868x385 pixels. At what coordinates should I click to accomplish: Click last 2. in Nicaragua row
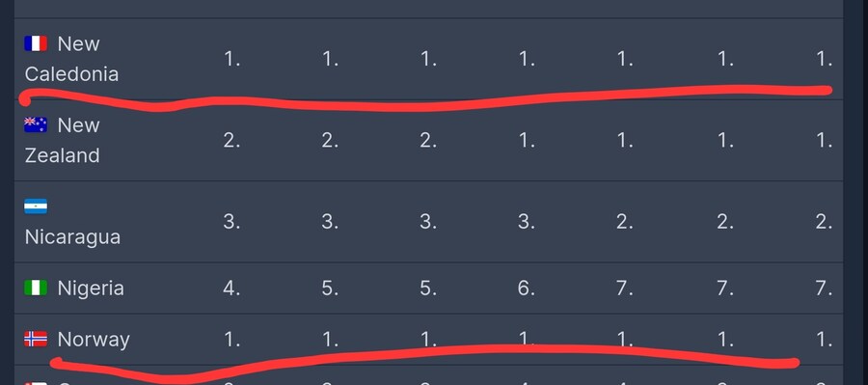point(824,222)
